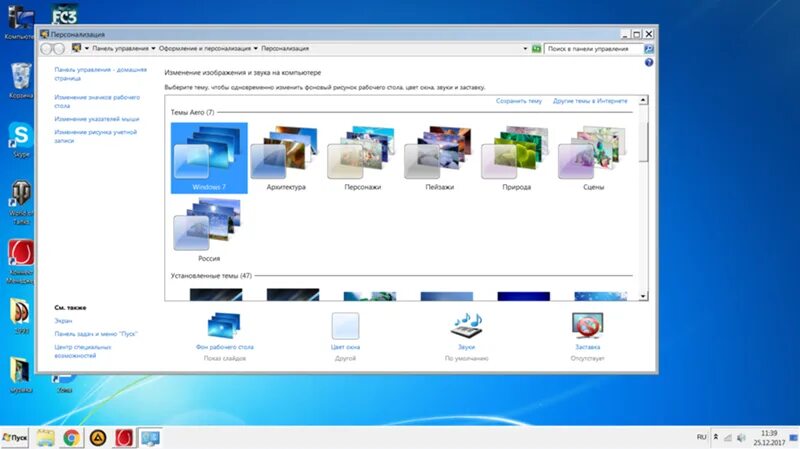Expand dropdown arrow after Панель управления
The image size is (800, 449).
153,48
